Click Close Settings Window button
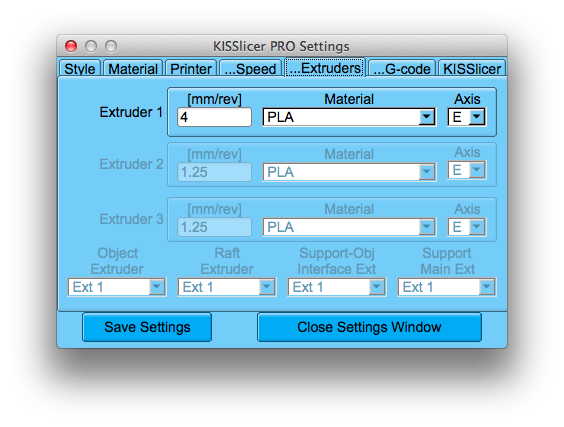 369,327
